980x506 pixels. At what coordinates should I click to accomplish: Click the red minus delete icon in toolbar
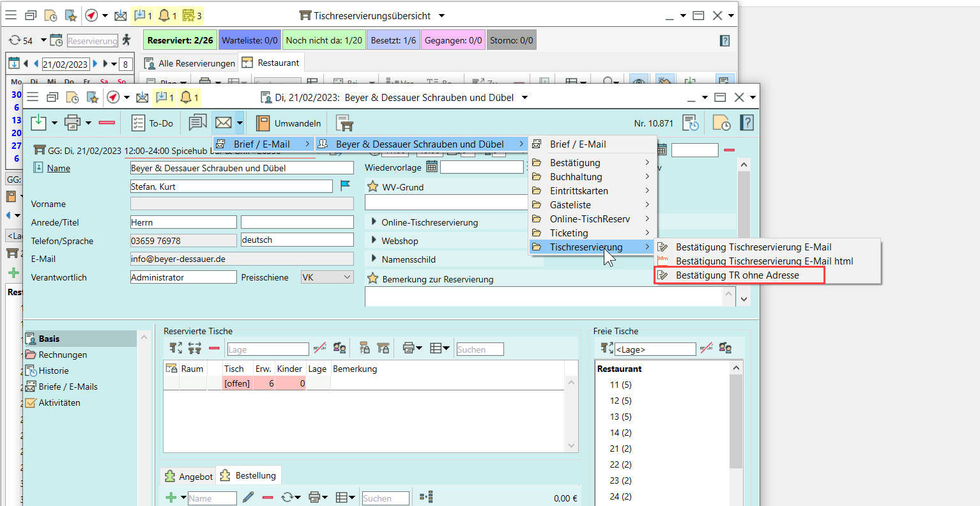pos(107,123)
